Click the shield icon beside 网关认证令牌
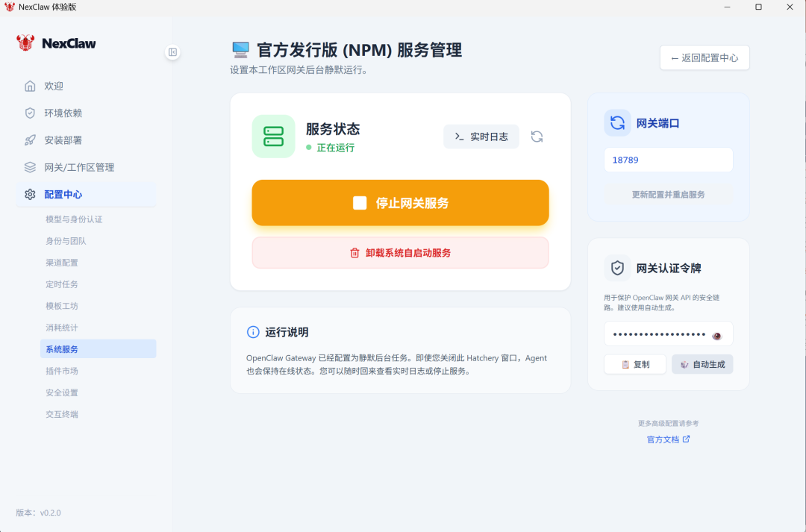The width and height of the screenshot is (806, 532). (617, 268)
